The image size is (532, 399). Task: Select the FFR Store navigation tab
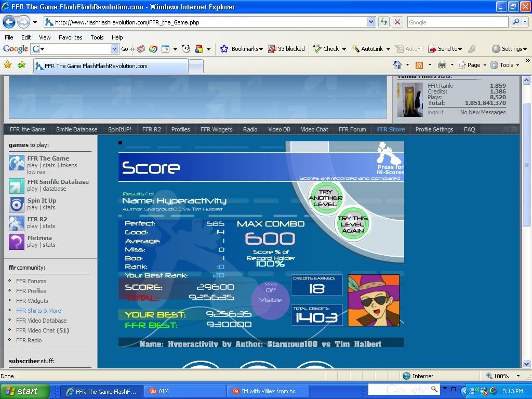(391, 129)
